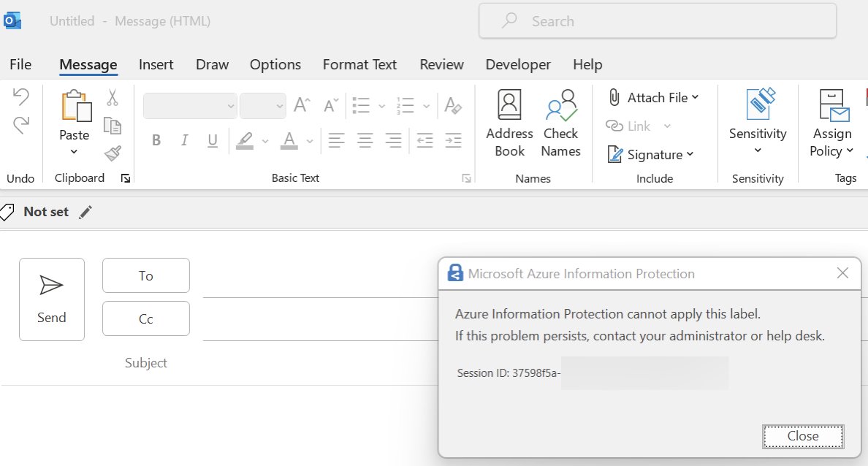This screenshot has height=466, width=868.
Task: Increase font size with the large A icon
Action: click(302, 104)
